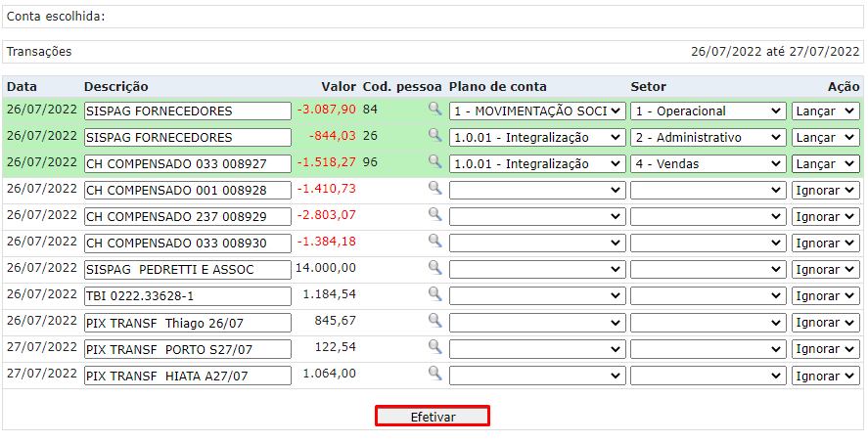Viewport: 868px width, 443px height.
Task: Click magnifier icon in TBI 0222.33628-1 row
Action: (435, 294)
